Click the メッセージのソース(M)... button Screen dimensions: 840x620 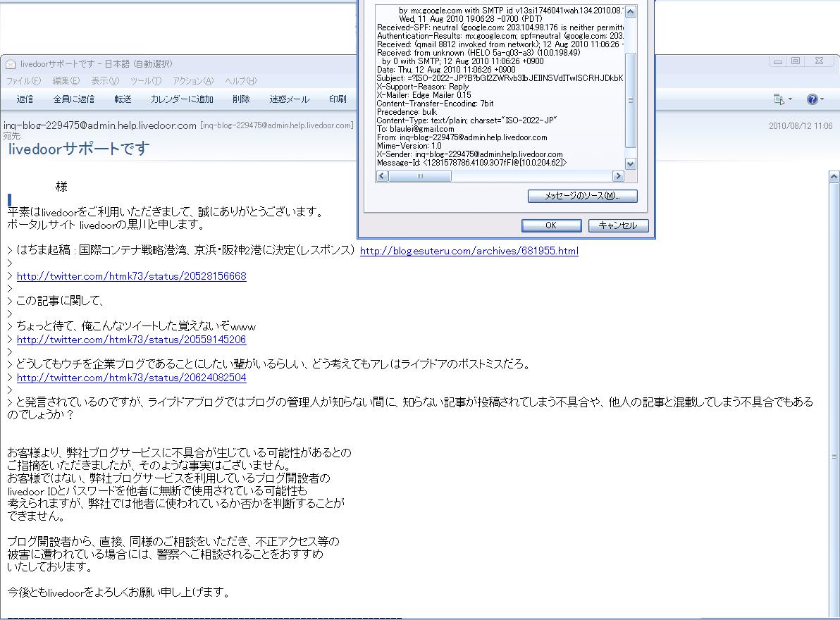pyautogui.click(x=582, y=196)
